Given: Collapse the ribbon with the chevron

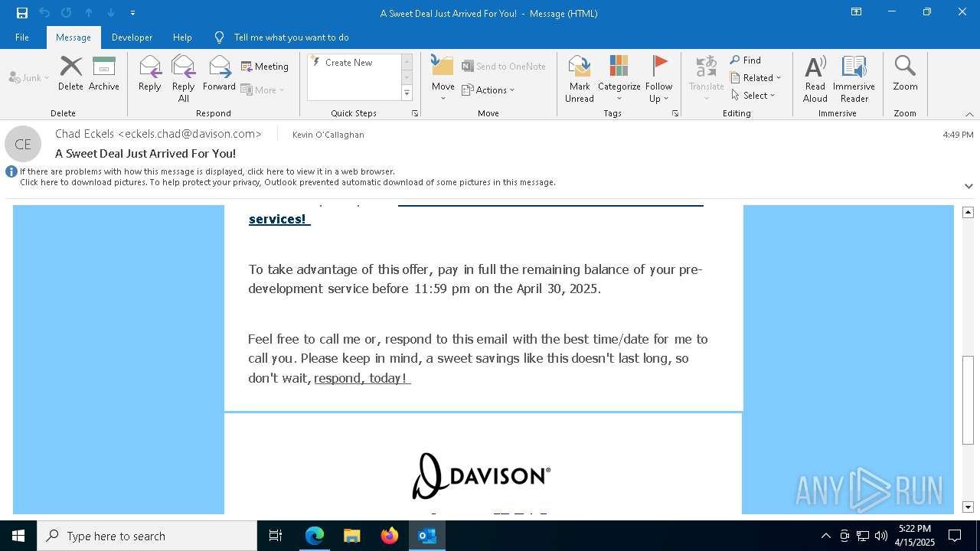Looking at the screenshot, I should point(969,114).
